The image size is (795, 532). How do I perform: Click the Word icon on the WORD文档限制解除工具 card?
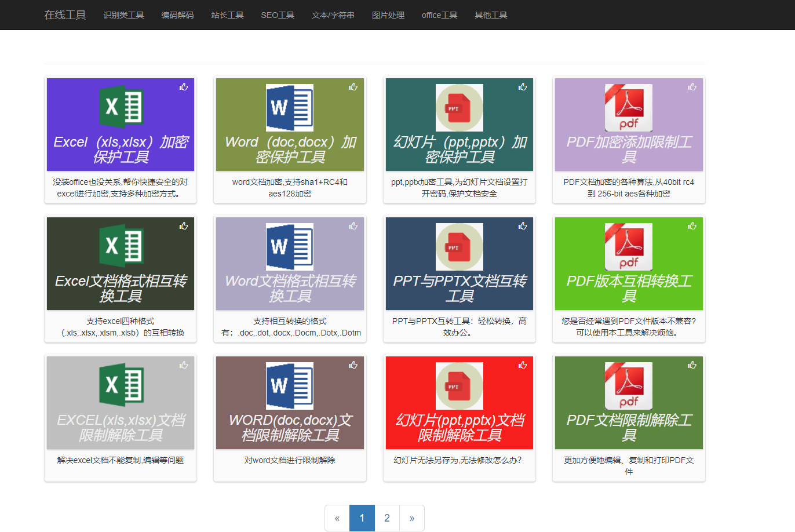[x=290, y=385]
